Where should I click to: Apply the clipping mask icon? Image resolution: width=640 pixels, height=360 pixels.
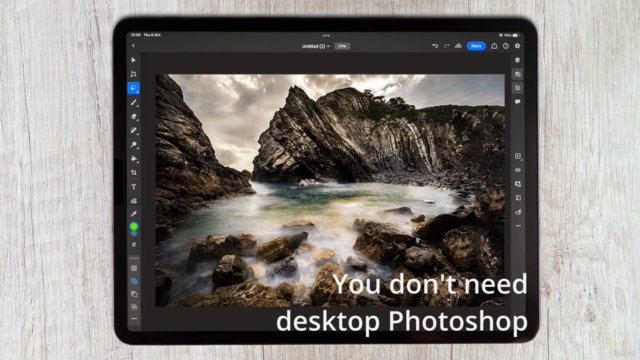click(x=518, y=198)
